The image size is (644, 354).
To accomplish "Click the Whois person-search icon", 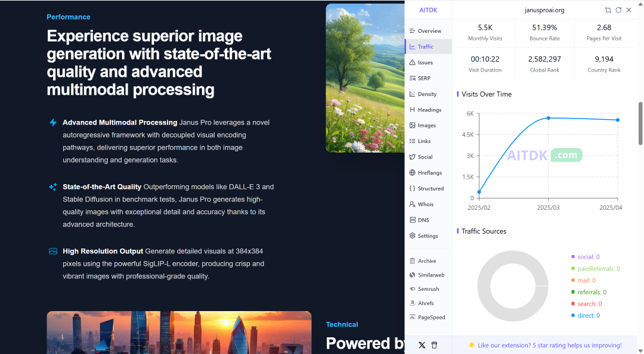I will click(413, 204).
